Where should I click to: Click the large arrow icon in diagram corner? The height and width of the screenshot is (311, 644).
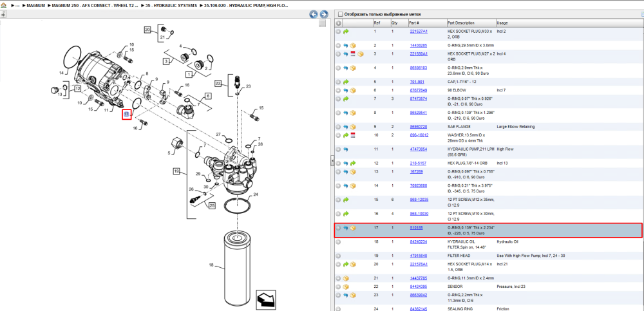(265, 300)
